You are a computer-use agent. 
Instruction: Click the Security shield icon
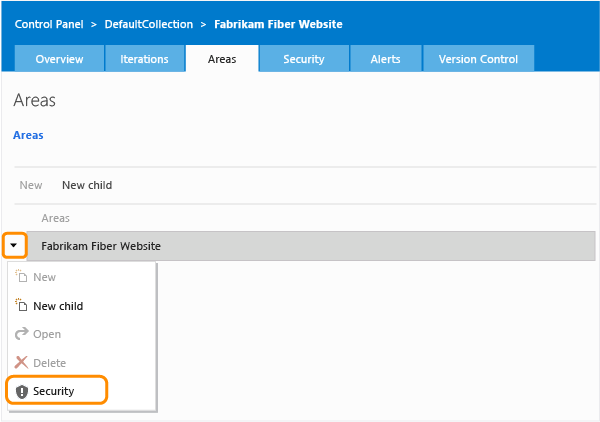(x=22, y=391)
